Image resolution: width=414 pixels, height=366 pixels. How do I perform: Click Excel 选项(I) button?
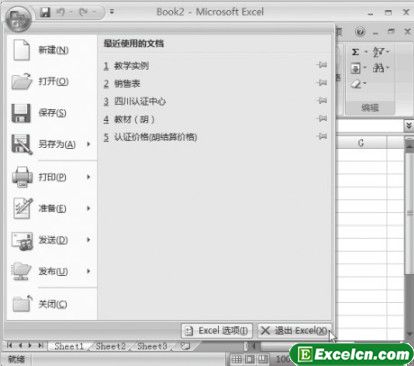pyautogui.click(x=217, y=331)
